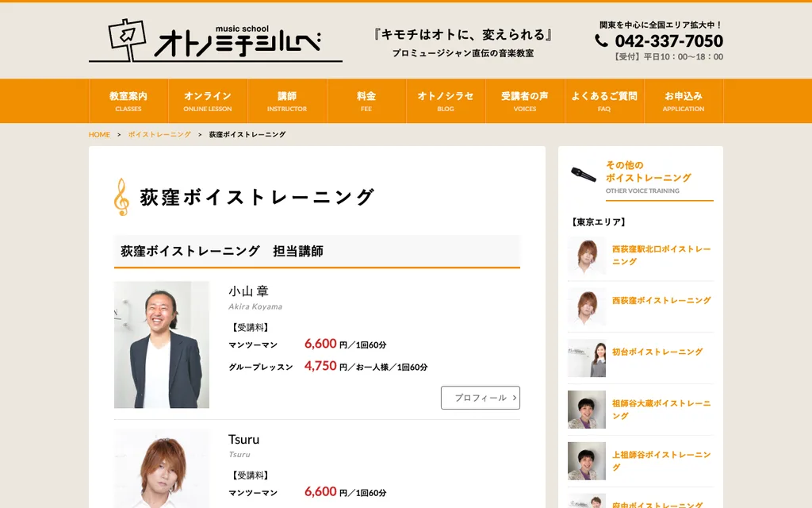Click the 6,600 price under 小山 章
Viewport: 812px width, 508px height.
pyautogui.click(x=320, y=344)
